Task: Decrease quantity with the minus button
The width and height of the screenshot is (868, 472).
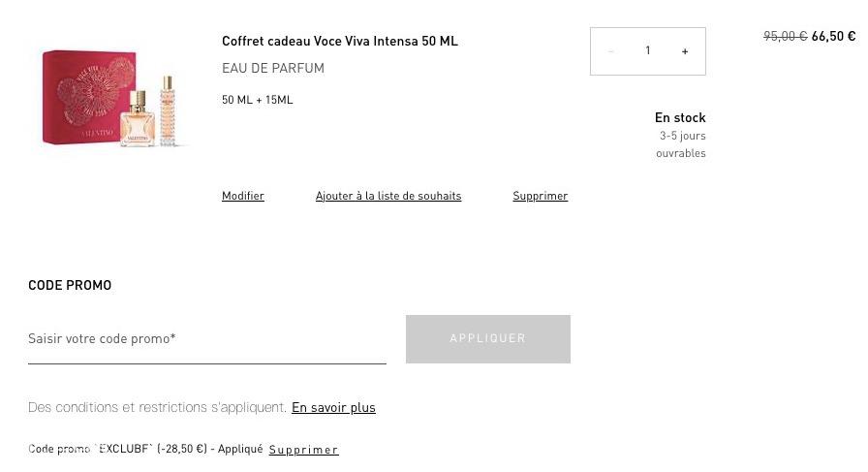Action: [610, 51]
